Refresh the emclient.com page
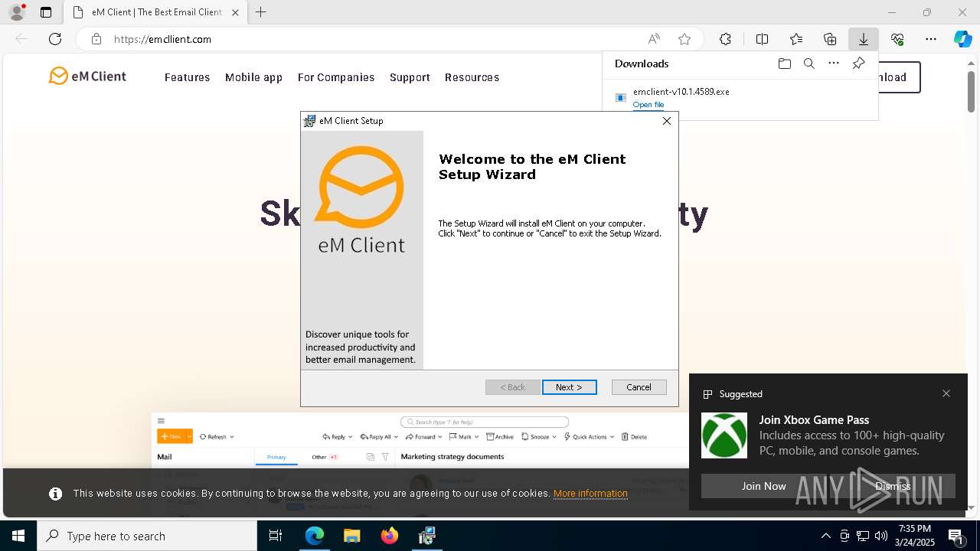 [x=55, y=39]
